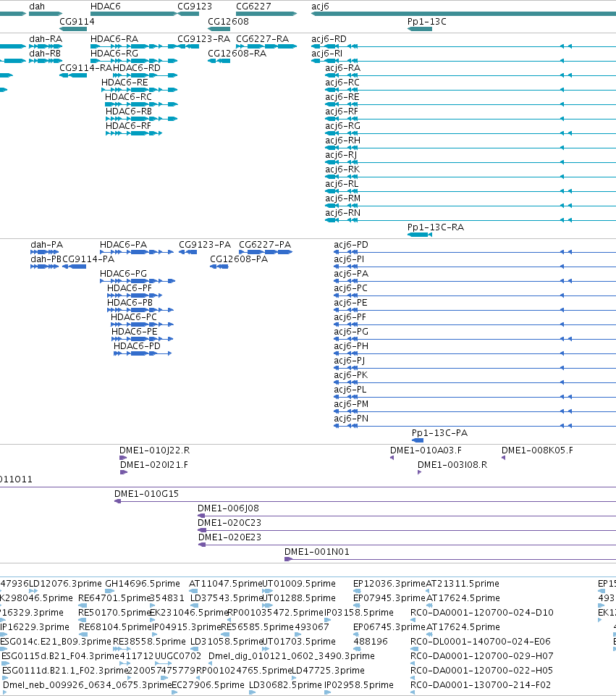
Task: Open transcript acj6-RD
Action: click(x=329, y=39)
